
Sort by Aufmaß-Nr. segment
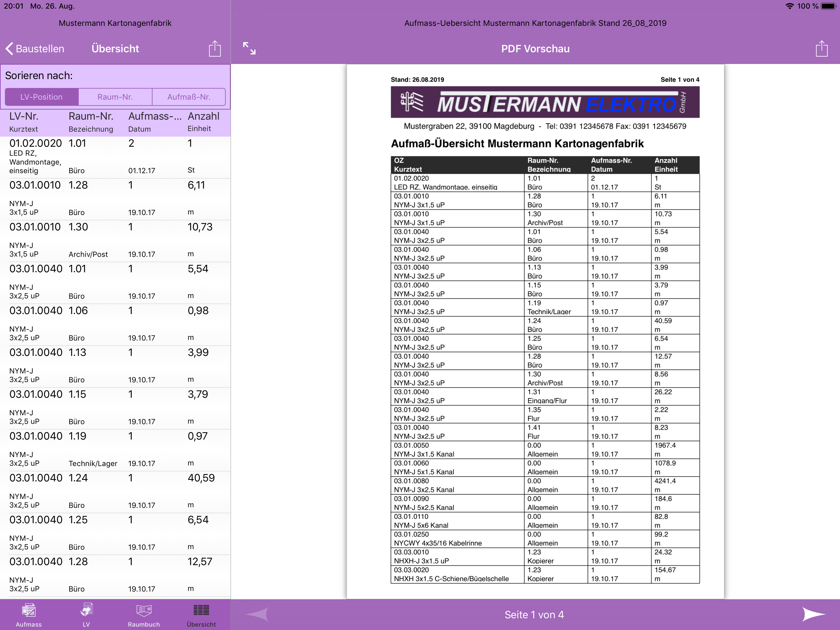189,97
